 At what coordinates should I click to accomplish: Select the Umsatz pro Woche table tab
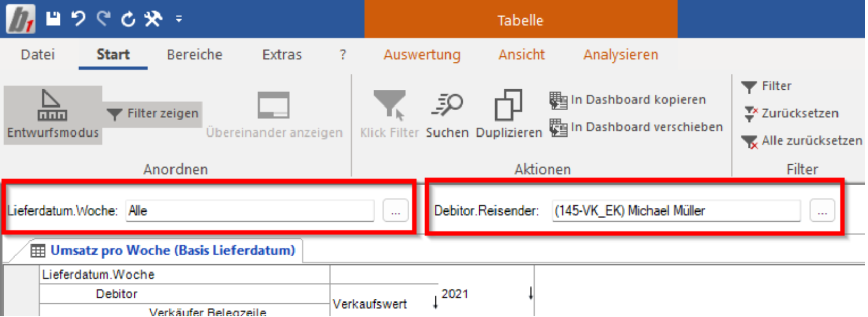[163, 251]
